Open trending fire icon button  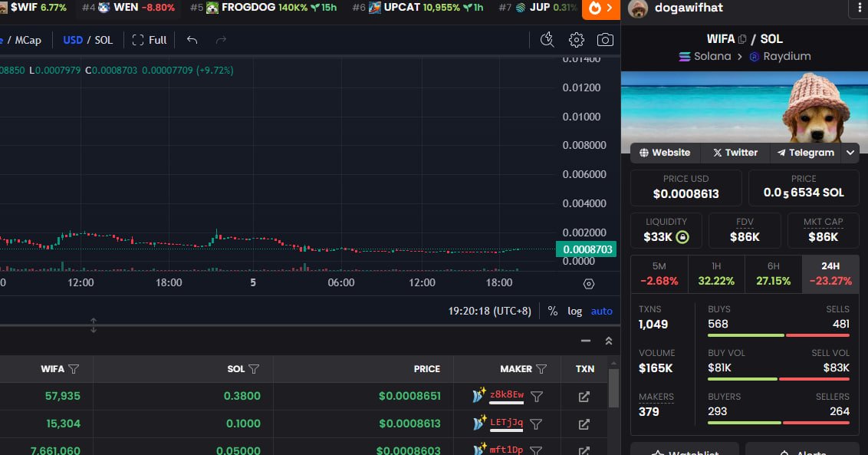click(600, 8)
